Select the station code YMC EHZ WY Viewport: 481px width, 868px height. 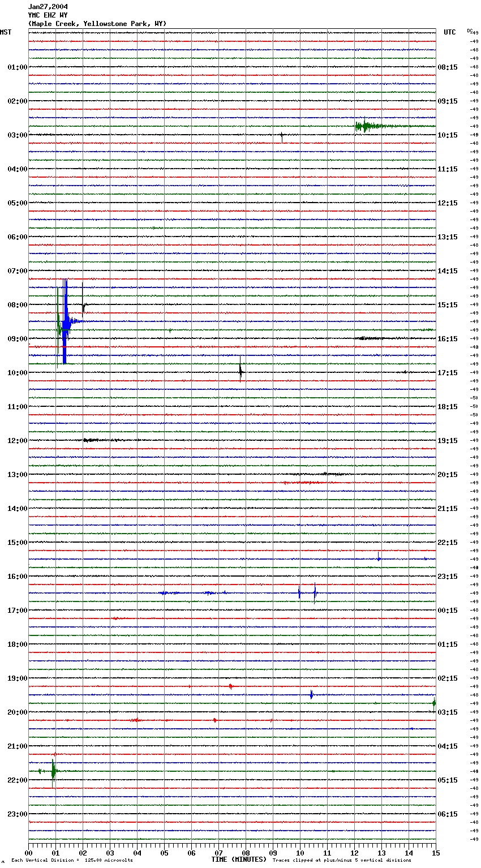48,15
